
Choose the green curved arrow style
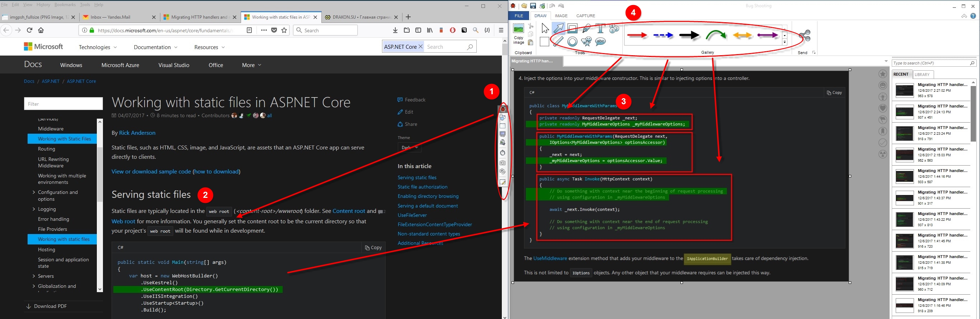coord(716,35)
